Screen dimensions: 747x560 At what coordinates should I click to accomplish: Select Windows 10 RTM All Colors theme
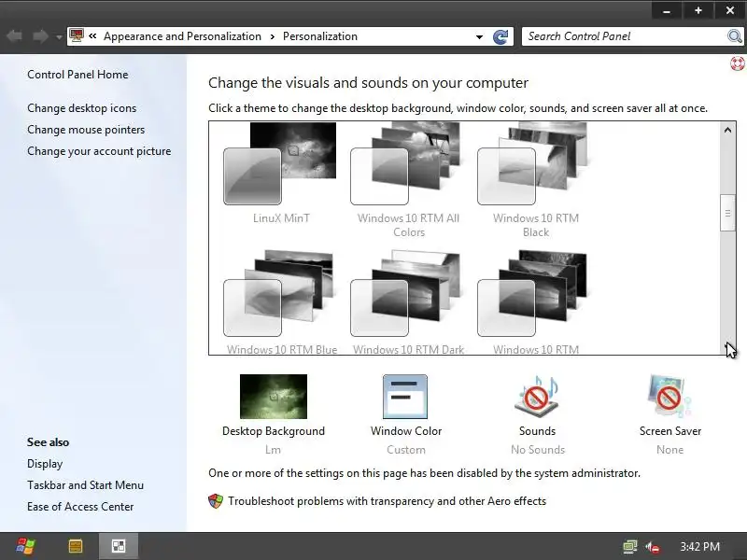tap(408, 180)
